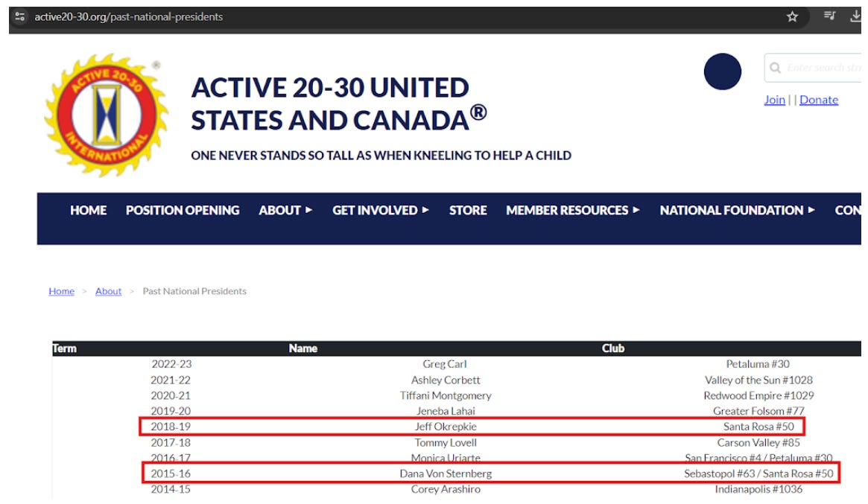Click the Home breadcrumb link
The image size is (868, 504).
coord(61,291)
